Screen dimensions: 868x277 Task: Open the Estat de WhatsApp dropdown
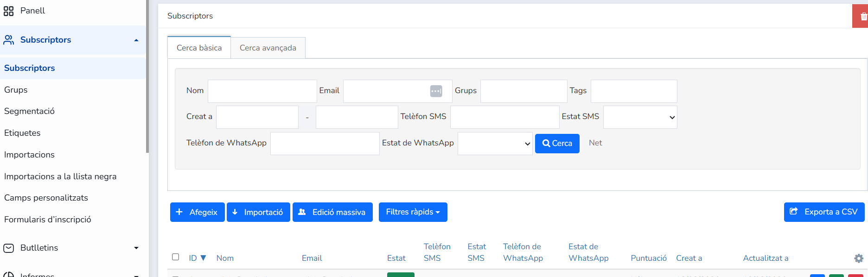[x=495, y=144]
